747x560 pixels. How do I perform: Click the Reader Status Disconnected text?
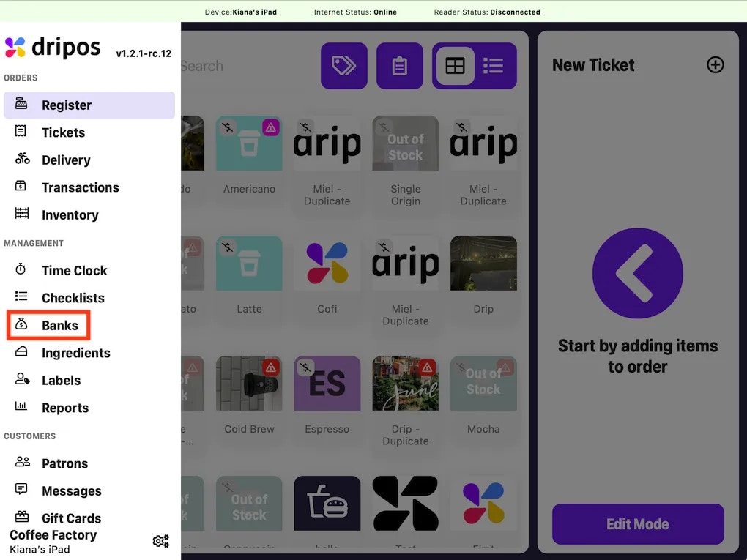coord(487,12)
